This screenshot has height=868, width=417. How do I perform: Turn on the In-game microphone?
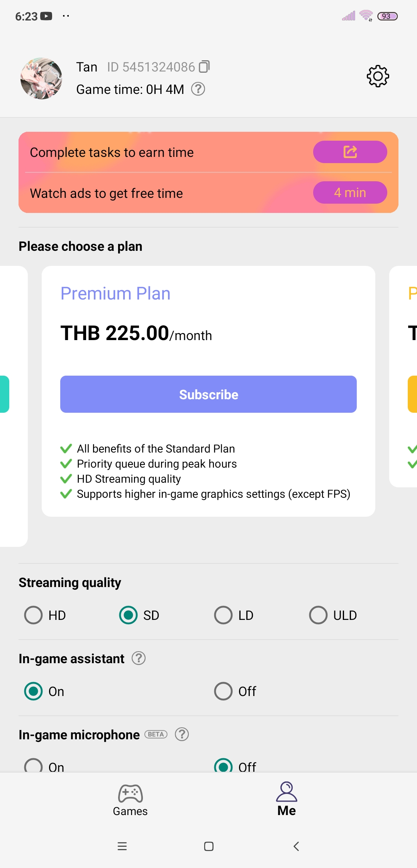[44, 765]
